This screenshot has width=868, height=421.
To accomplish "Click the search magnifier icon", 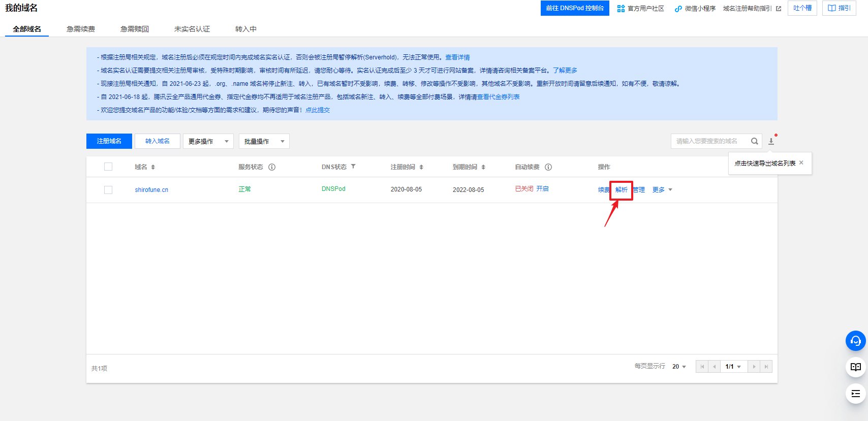I will 755,141.
